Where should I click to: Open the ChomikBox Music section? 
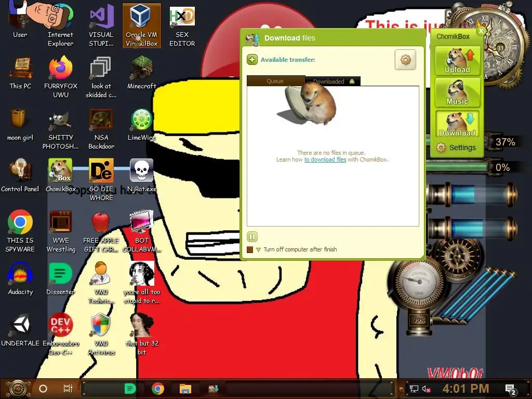click(457, 92)
